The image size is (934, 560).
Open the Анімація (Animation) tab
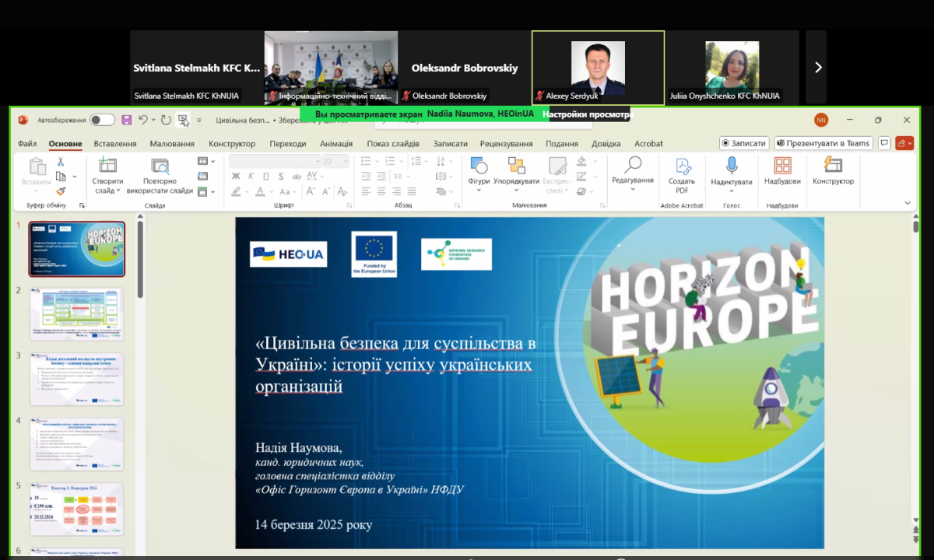(x=335, y=144)
